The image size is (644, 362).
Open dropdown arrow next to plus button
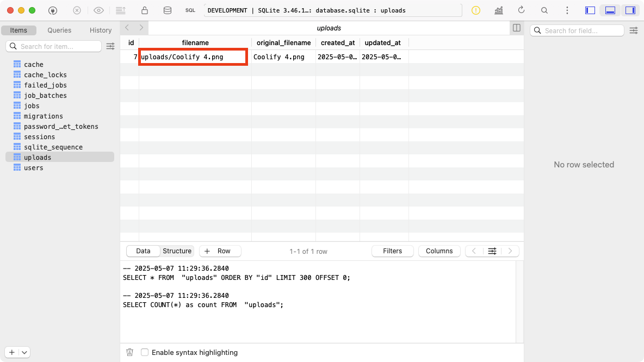pos(24,352)
